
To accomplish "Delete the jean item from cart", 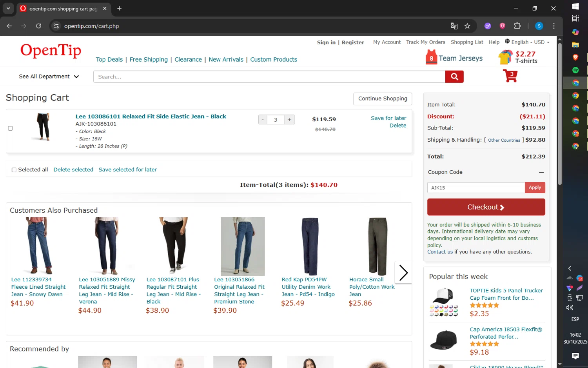I will coord(398,126).
